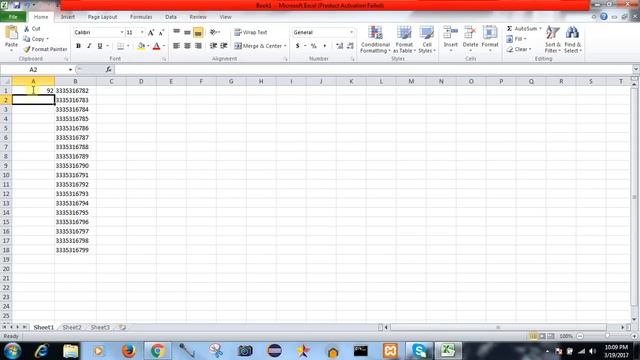This screenshot has height=360, width=640.
Task: Open the File tab
Action: pyautogui.click(x=13, y=17)
